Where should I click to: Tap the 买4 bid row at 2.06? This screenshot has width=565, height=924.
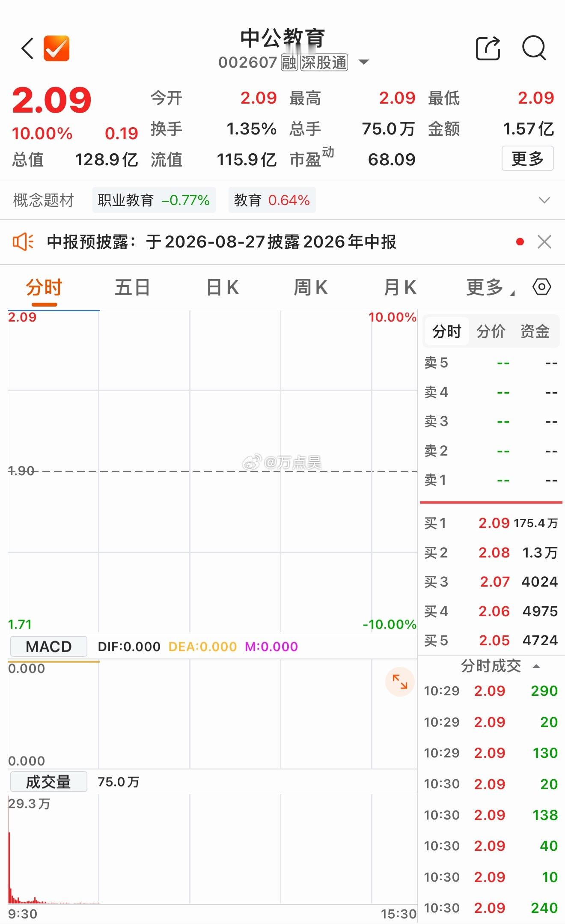click(x=491, y=611)
